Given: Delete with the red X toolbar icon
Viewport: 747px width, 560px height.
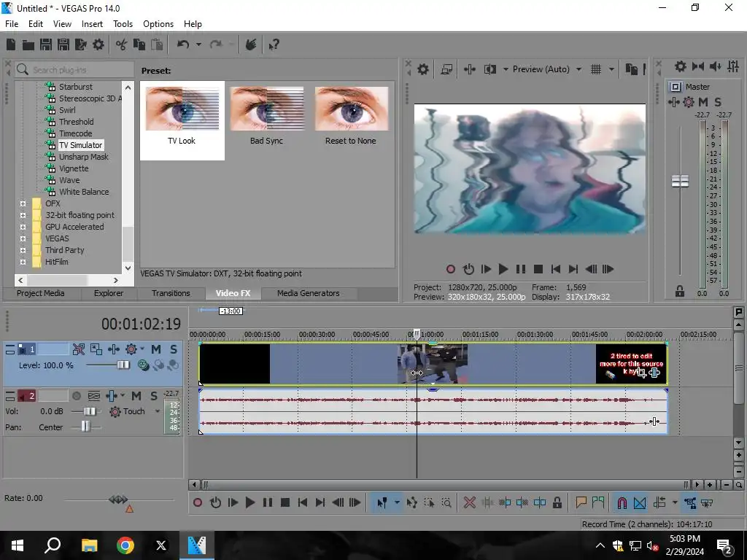Looking at the screenshot, I should 470,502.
